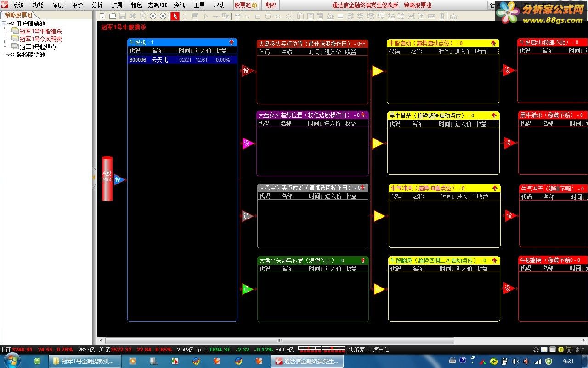The height and width of the screenshot is (368, 588).
Task: Open the 宏观+ID menu
Action: (x=158, y=5)
